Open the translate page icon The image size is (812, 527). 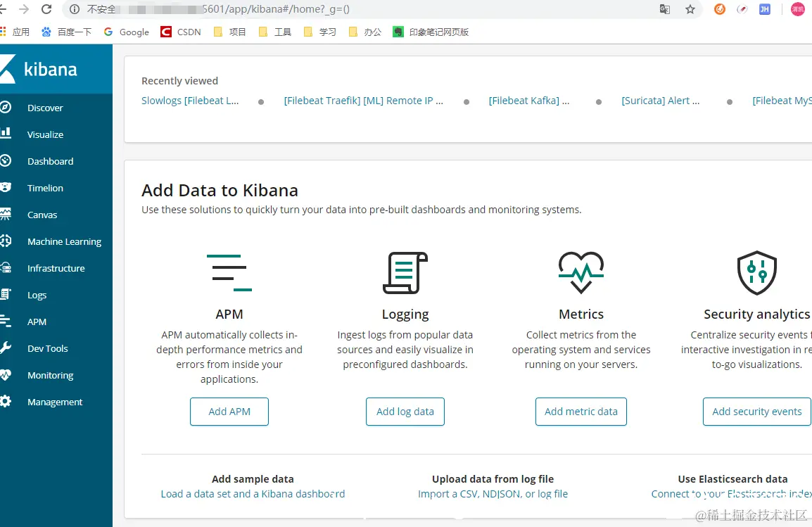(x=665, y=9)
